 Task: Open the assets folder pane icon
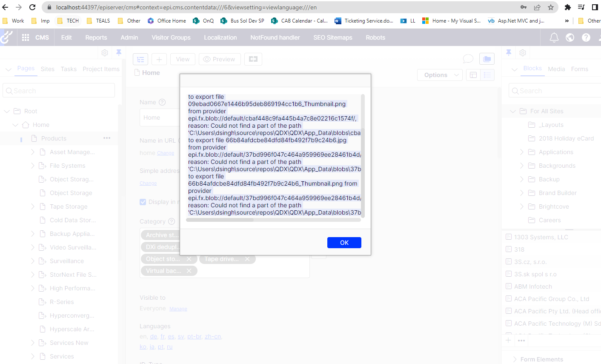click(487, 59)
